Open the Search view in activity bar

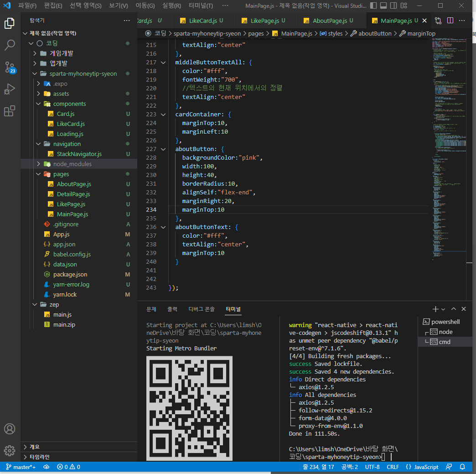point(10,45)
